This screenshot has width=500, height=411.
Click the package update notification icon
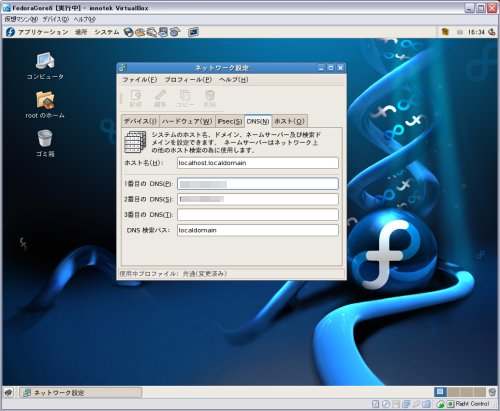(x=445, y=32)
